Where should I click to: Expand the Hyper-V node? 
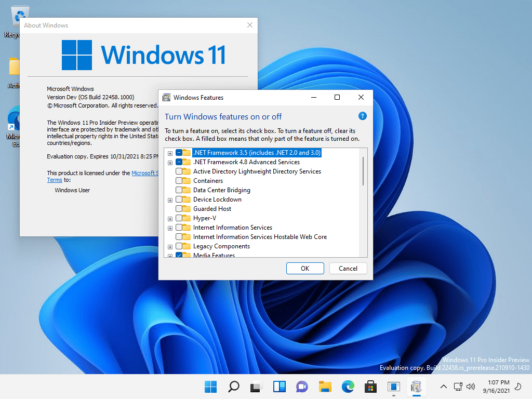coord(170,219)
